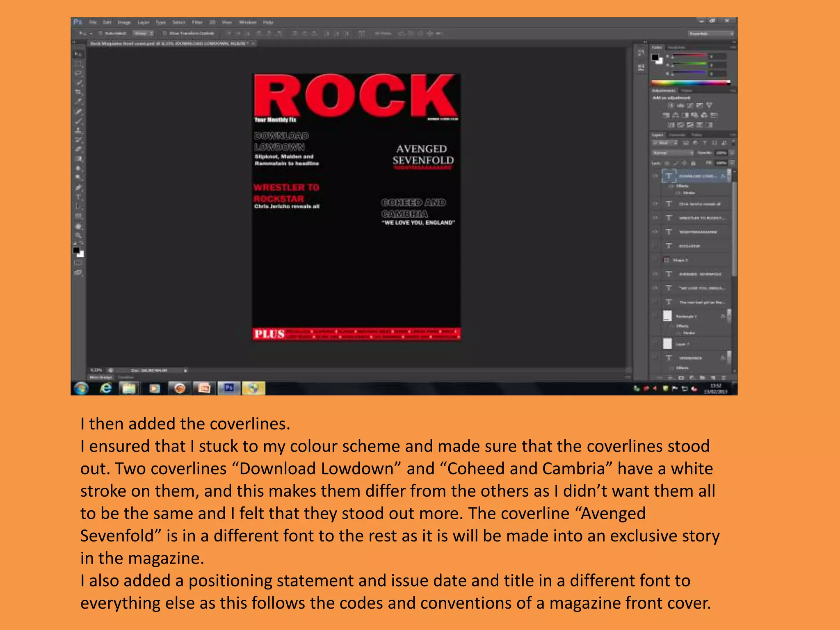The width and height of the screenshot is (840, 630).
Task: Select the Zoom tool in toolbar
Action: click(x=78, y=235)
